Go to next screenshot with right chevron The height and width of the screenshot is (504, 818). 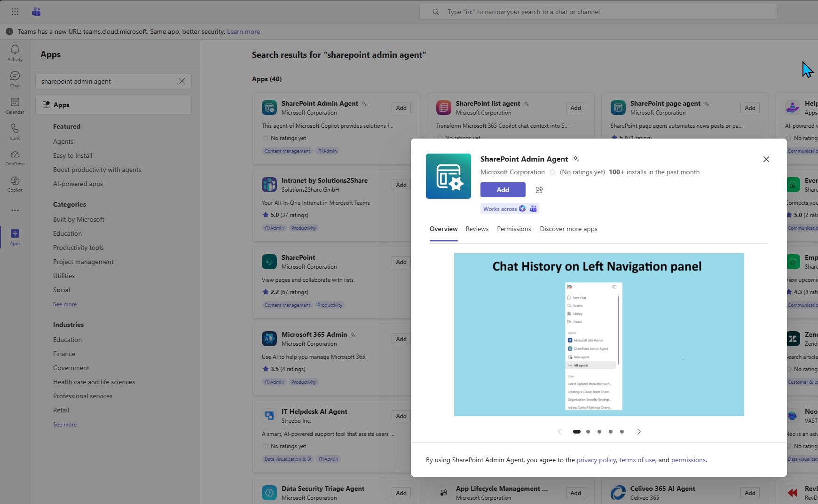point(639,432)
